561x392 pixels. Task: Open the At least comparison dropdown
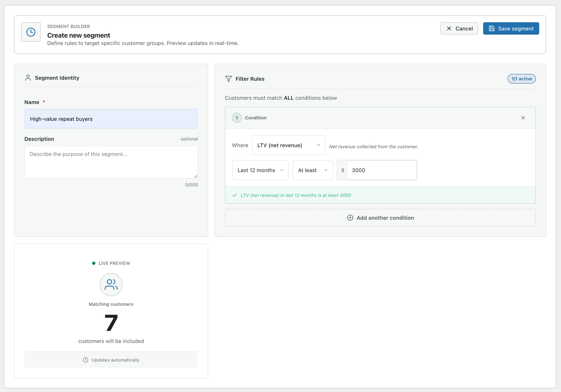coord(313,170)
